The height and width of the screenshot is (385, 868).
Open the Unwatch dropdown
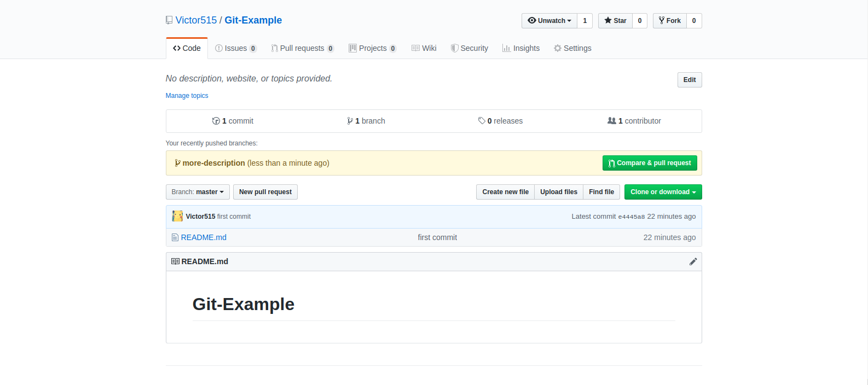tap(549, 21)
